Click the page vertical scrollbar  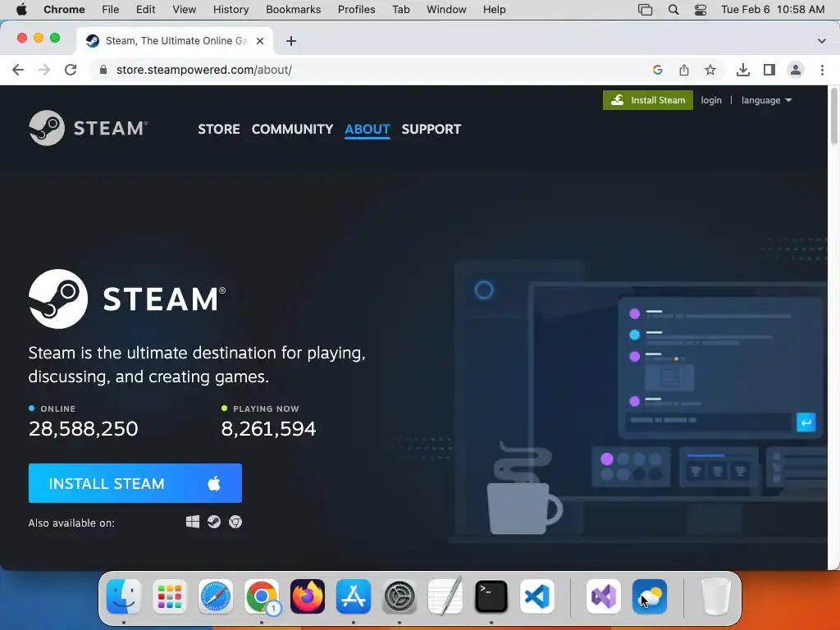(x=833, y=118)
